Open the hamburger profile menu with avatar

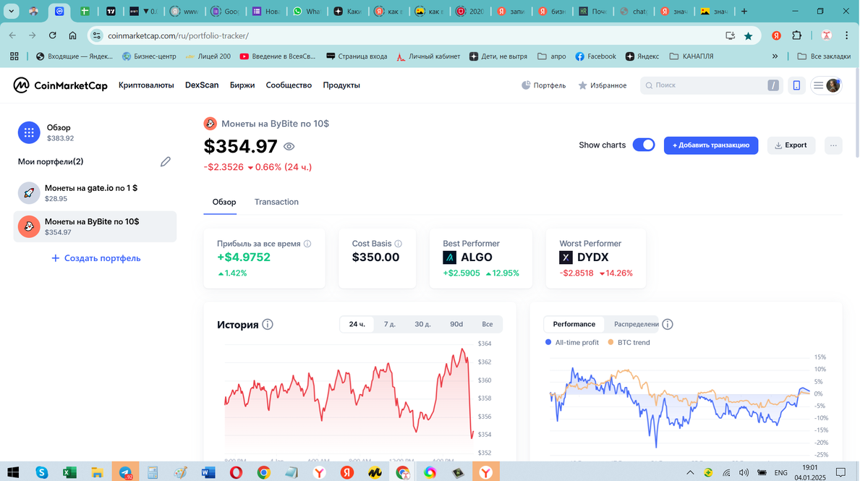pyautogui.click(x=825, y=85)
